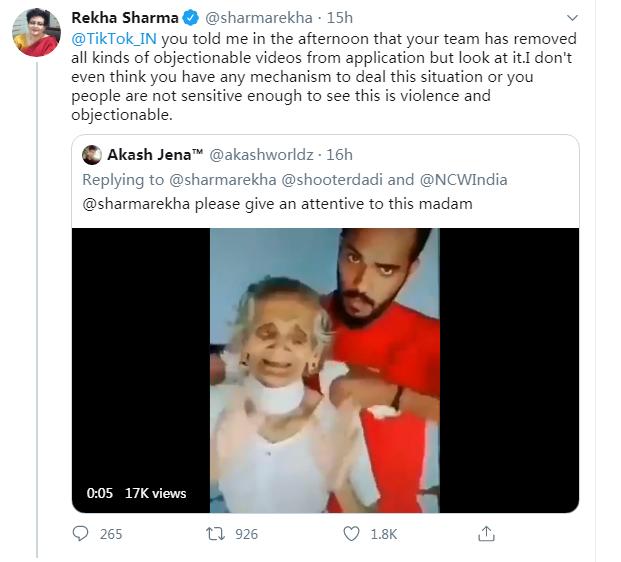Open the share tweet icon
621x562 pixels.
tap(486, 533)
